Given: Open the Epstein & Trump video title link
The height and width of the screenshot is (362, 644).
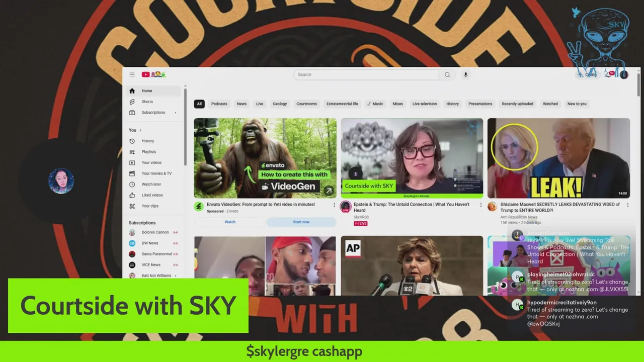Looking at the screenshot, I should click(x=411, y=207).
